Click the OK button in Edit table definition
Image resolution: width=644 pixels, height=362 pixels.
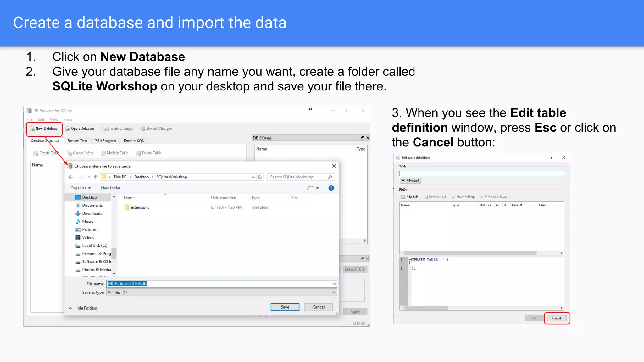(534, 318)
